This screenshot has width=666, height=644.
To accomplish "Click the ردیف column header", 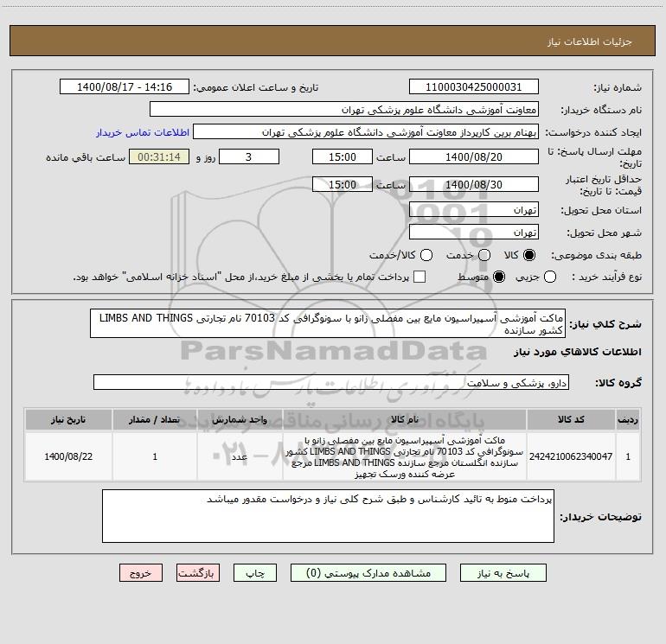I will (x=628, y=419).
